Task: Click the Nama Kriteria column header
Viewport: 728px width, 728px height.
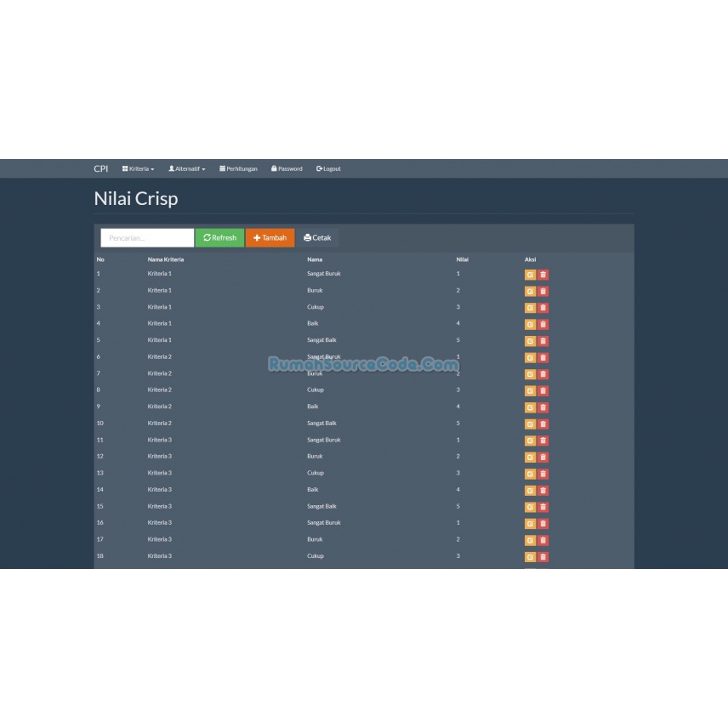Action: click(x=166, y=259)
